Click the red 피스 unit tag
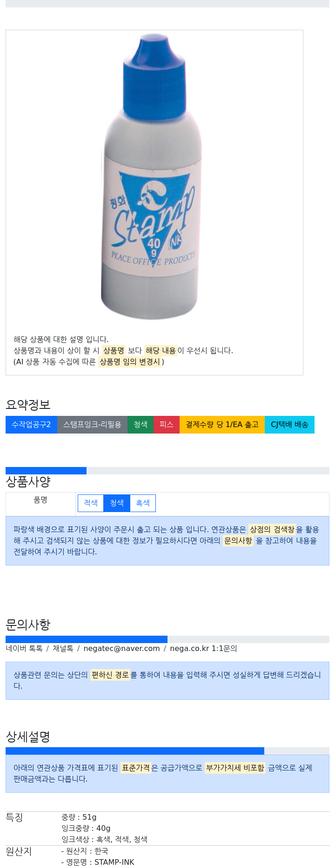This screenshot has width=335, height=868. click(167, 425)
